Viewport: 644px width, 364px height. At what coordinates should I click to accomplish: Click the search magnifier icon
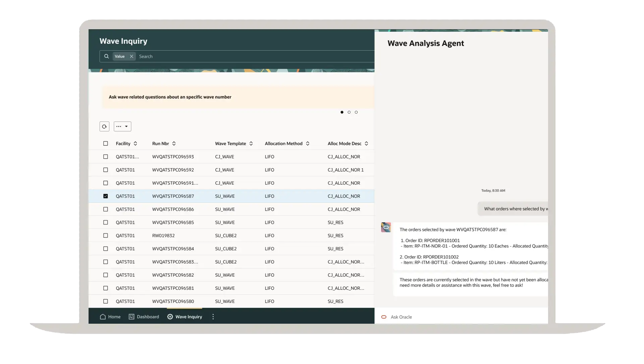coord(106,56)
